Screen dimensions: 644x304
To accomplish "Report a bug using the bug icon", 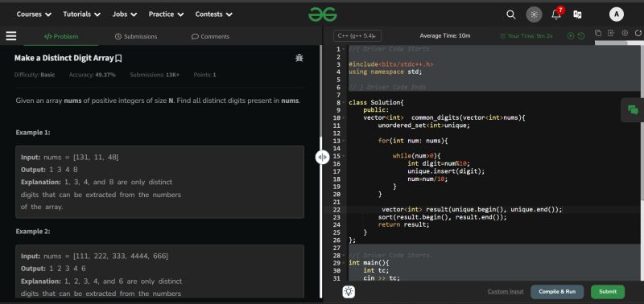I will tap(299, 58).
